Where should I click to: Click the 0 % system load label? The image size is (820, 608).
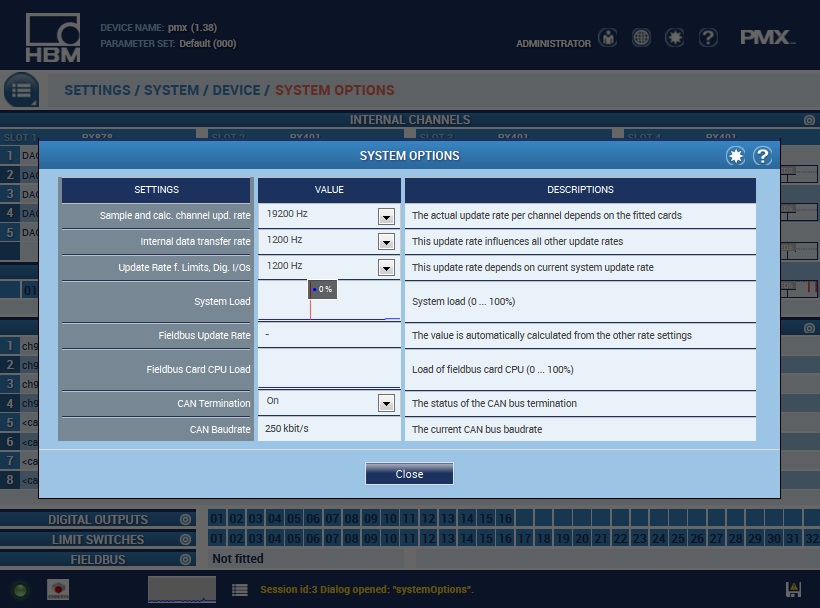(x=323, y=289)
